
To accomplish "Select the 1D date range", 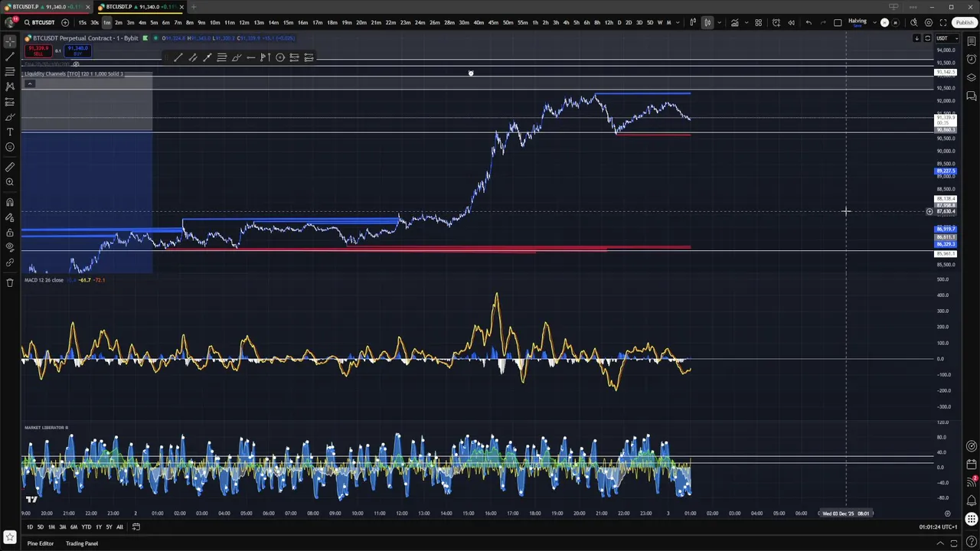I will point(30,527).
